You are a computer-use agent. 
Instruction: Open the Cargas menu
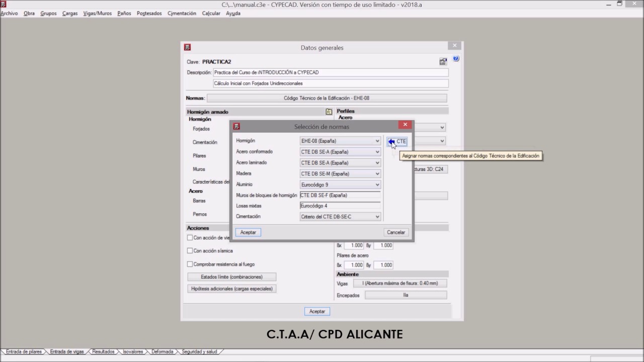click(70, 14)
